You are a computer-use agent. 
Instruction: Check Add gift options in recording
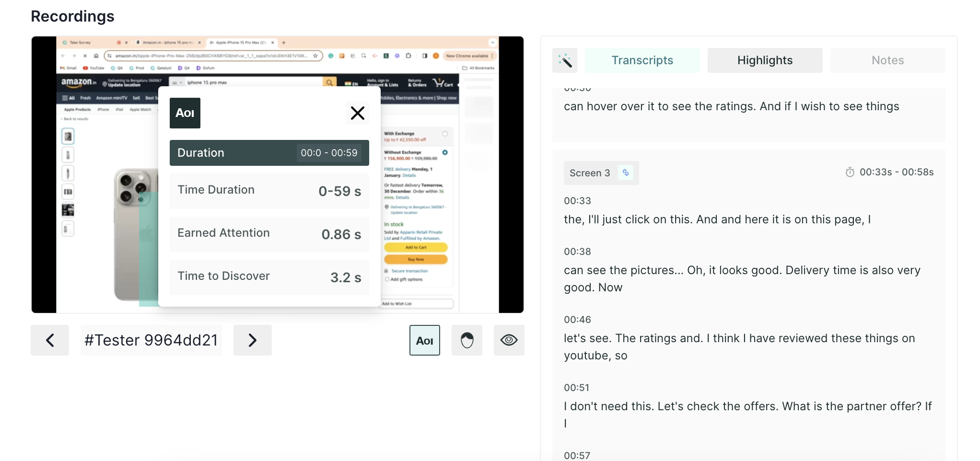pos(387,279)
